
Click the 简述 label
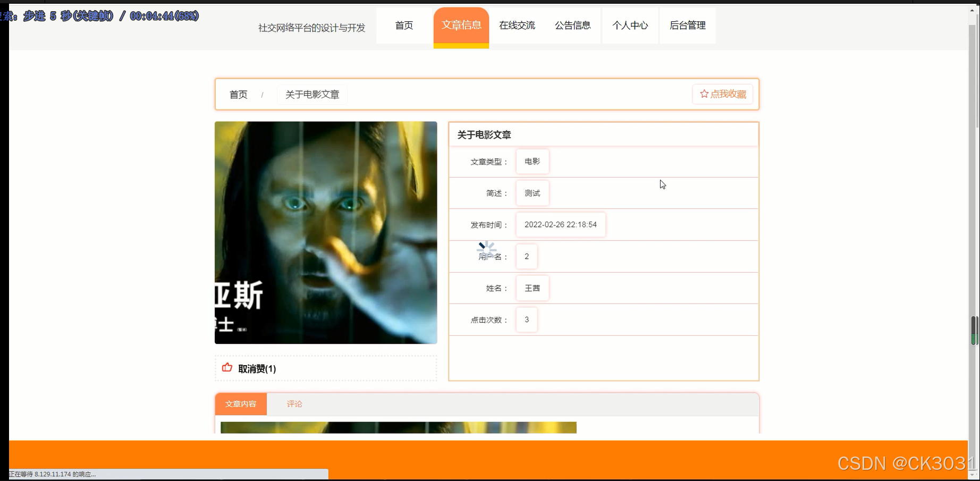click(x=497, y=193)
